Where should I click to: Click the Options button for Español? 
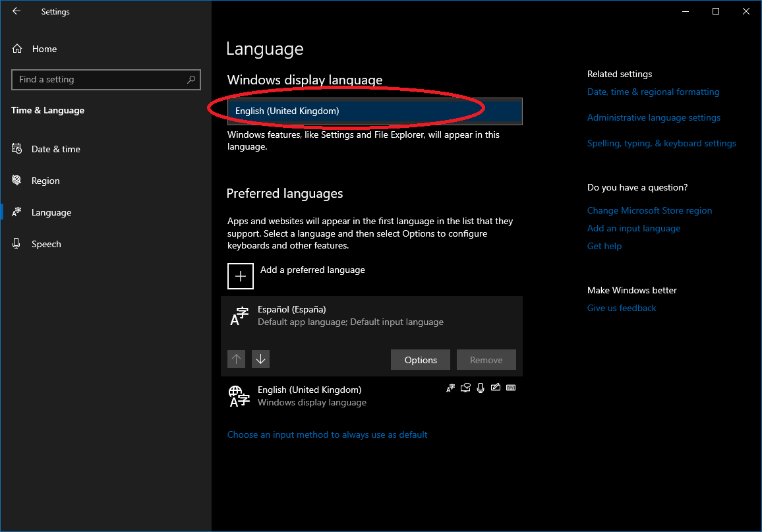coord(421,359)
